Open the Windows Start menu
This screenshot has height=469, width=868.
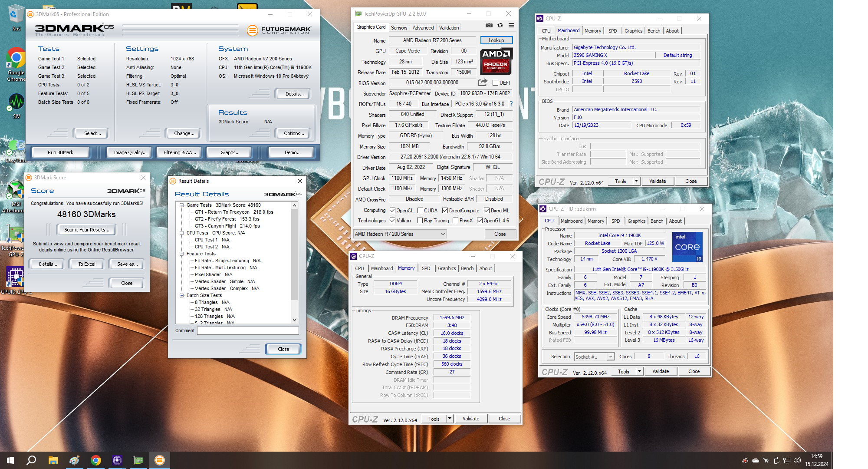[10, 460]
